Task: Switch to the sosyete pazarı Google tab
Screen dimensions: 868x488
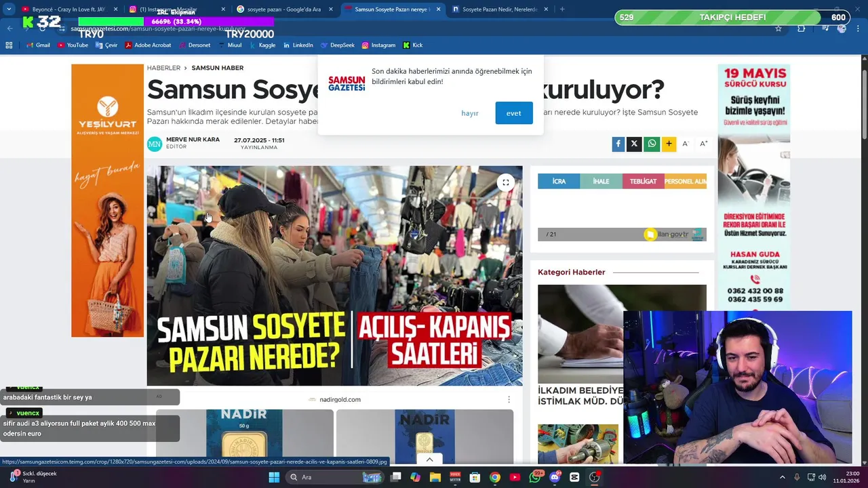Action: (x=285, y=9)
